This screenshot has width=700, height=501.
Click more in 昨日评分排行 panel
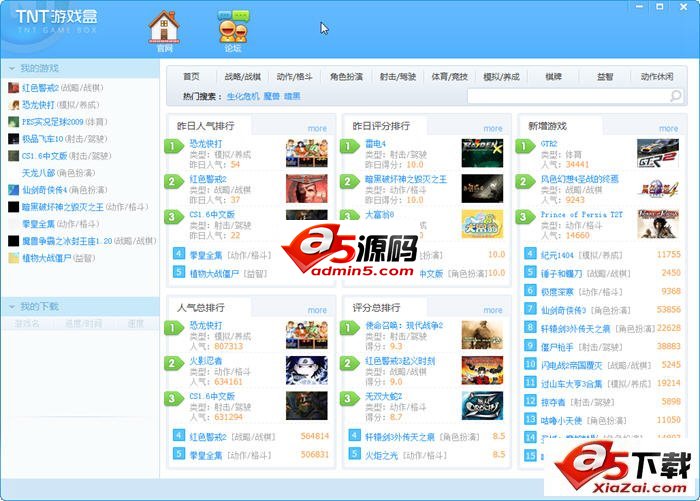493,129
